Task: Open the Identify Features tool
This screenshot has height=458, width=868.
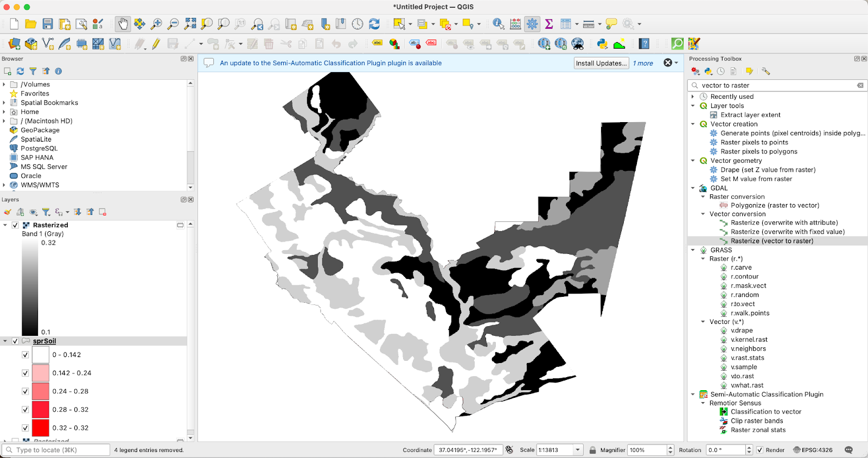Action: coord(498,24)
